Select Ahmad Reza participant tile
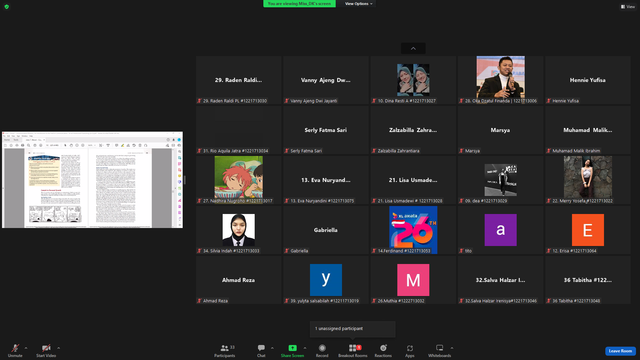 tap(239, 280)
